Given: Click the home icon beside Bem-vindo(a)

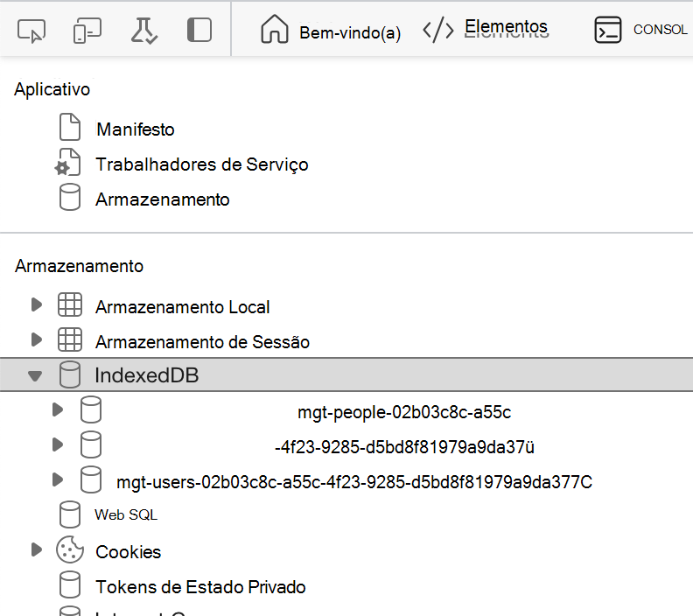Looking at the screenshot, I should [x=275, y=29].
